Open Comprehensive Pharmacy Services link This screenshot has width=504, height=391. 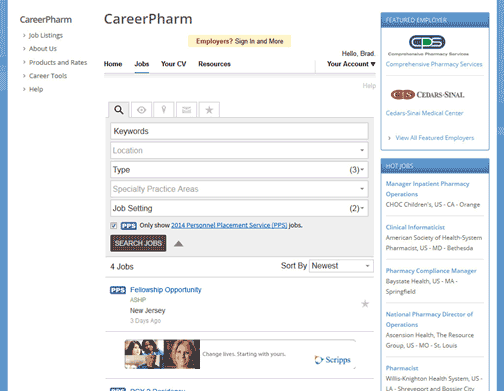[434, 64]
